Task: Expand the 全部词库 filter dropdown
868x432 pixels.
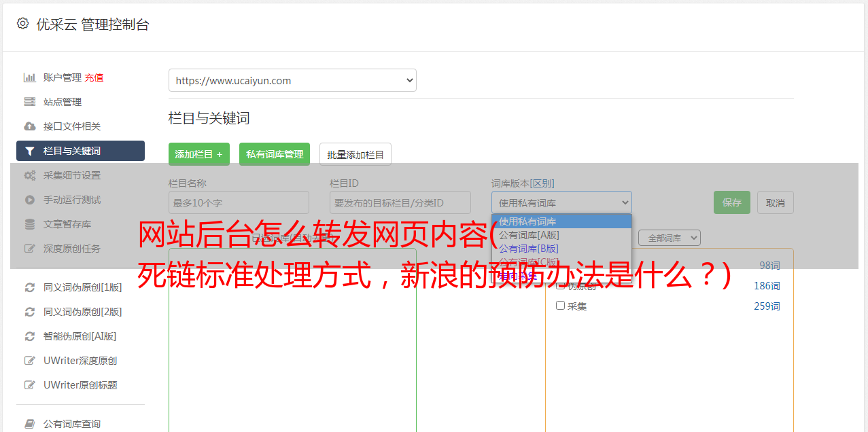Action: tap(669, 238)
